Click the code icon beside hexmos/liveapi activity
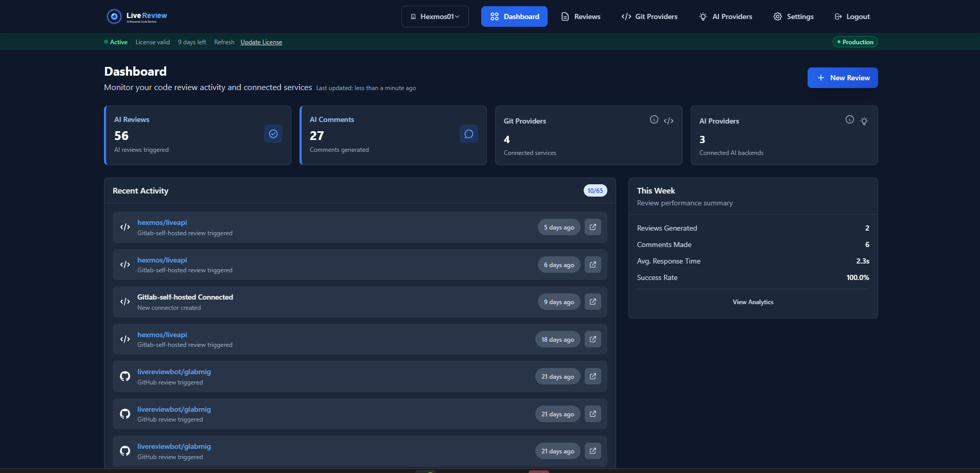The image size is (980, 473). click(125, 227)
